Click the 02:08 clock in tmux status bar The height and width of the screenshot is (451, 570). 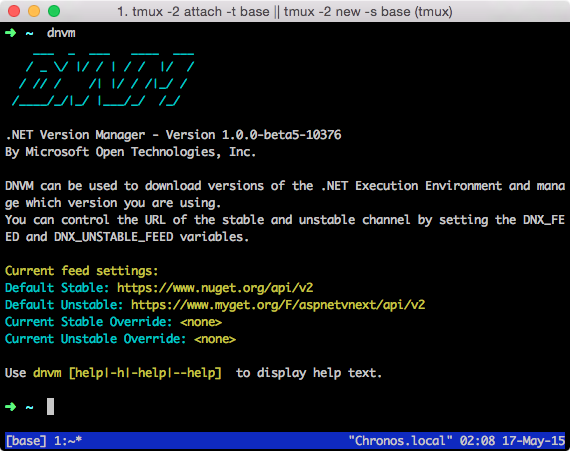point(477,441)
